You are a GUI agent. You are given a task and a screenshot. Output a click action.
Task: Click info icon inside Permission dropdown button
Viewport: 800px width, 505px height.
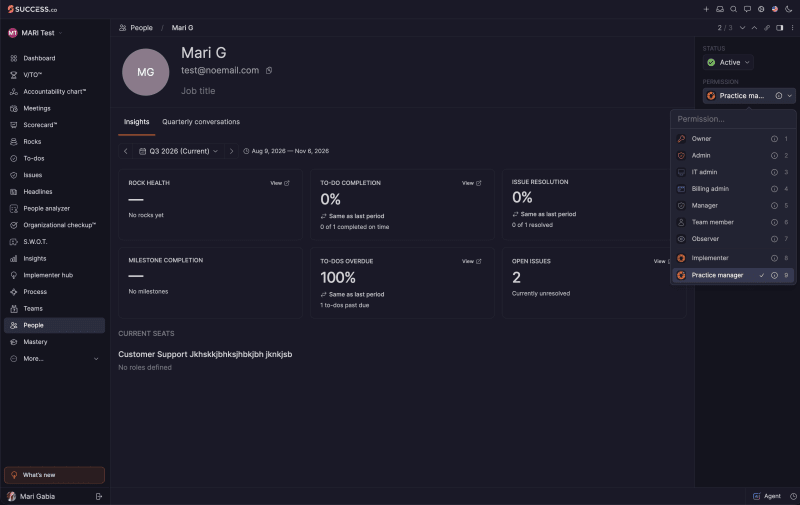(779, 96)
